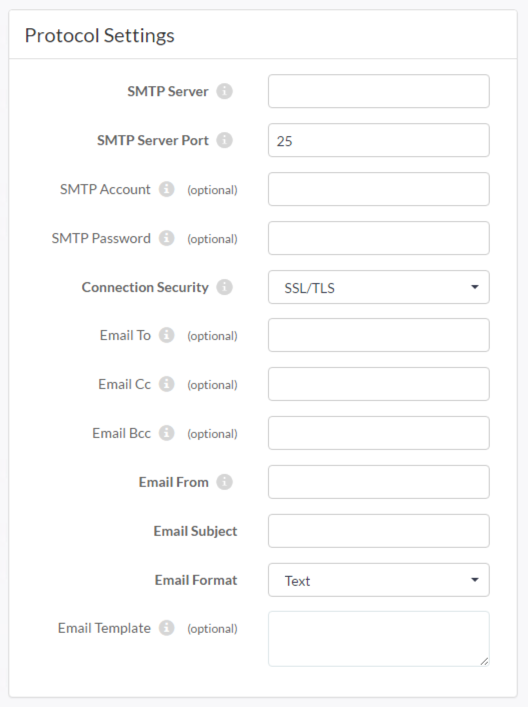
Task: Show the SMTP Server Port info tooltip icon
Action: tap(225, 140)
